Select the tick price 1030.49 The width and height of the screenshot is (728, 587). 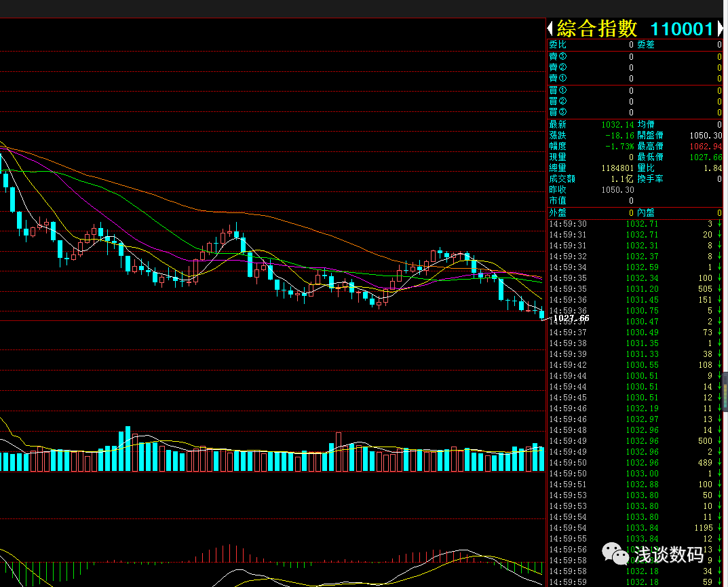pyautogui.click(x=642, y=333)
